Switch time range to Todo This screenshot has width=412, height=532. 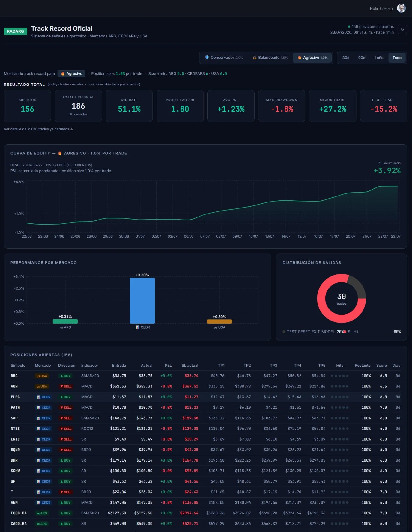tap(397, 58)
